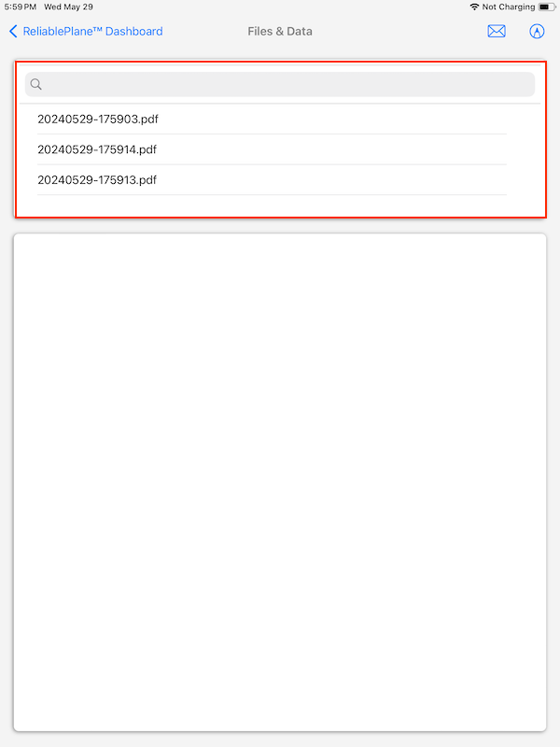Tap the Wed May 29 date

coord(68,7)
